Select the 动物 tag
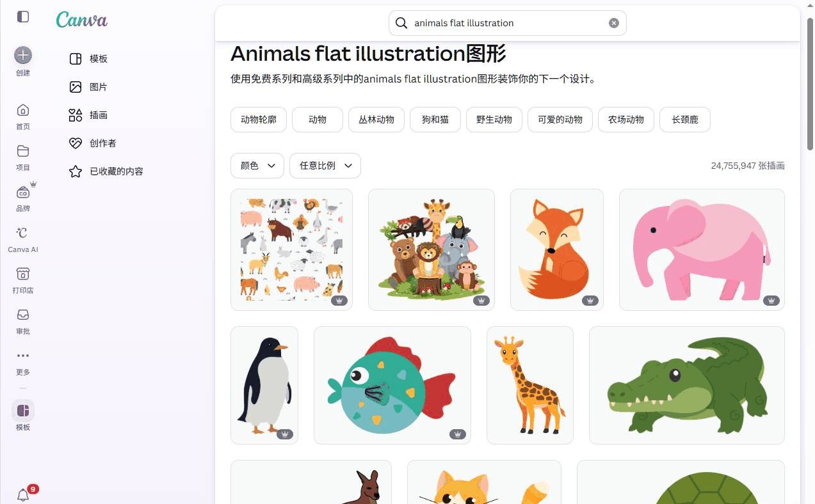Image resolution: width=815 pixels, height=504 pixels. tap(318, 120)
